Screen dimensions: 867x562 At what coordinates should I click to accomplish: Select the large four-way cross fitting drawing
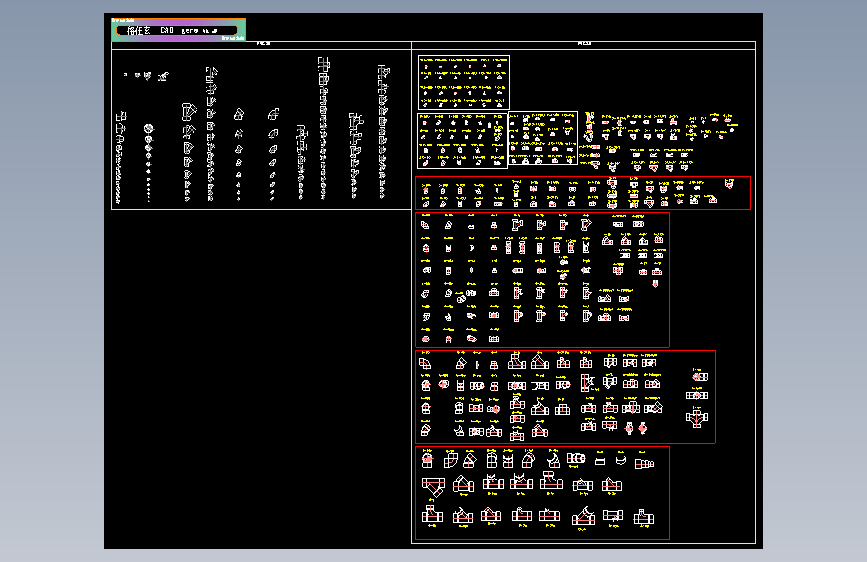pos(697,418)
